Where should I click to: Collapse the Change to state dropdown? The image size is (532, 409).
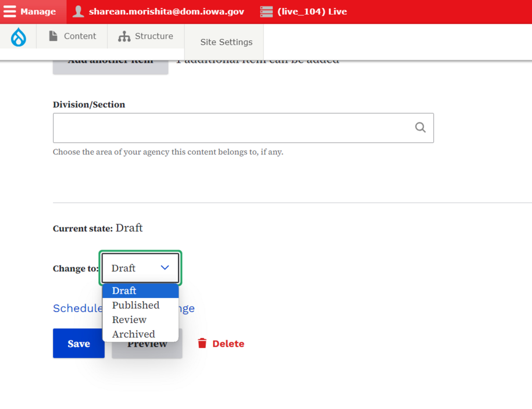(x=165, y=268)
